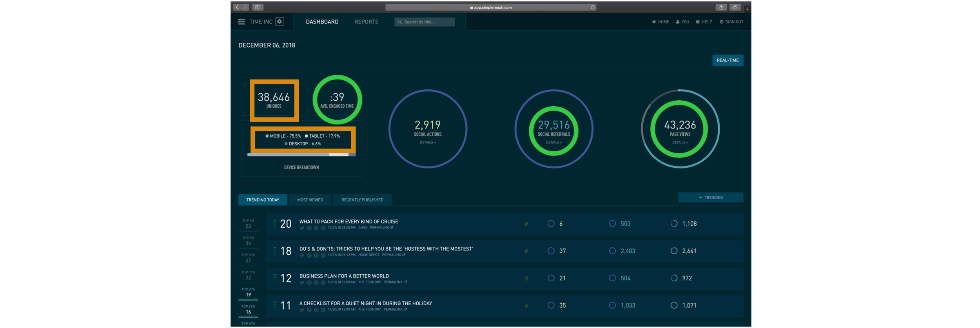Image resolution: width=980 pixels, height=328 pixels.
Task: Show all Safari tabs overview
Action: [735, 7]
